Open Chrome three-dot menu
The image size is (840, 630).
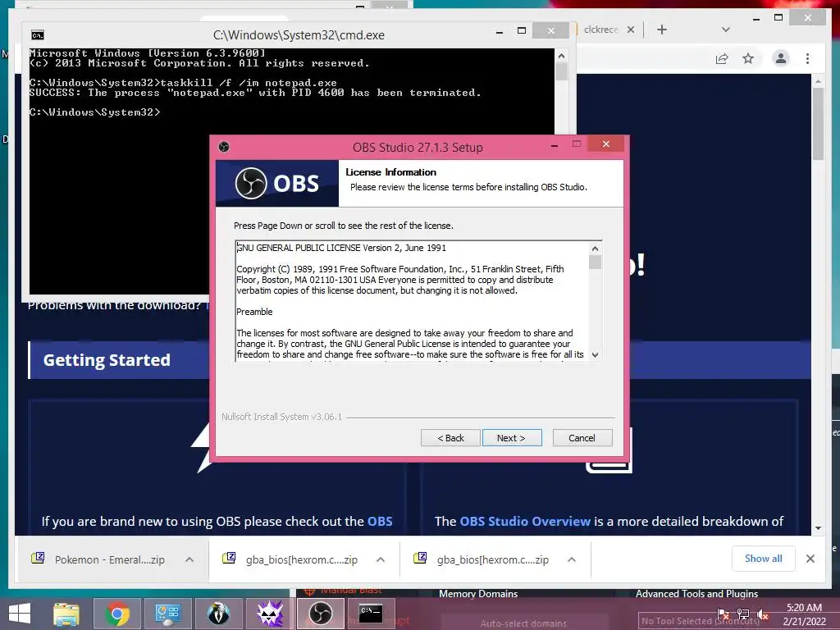(x=807, y=58)
